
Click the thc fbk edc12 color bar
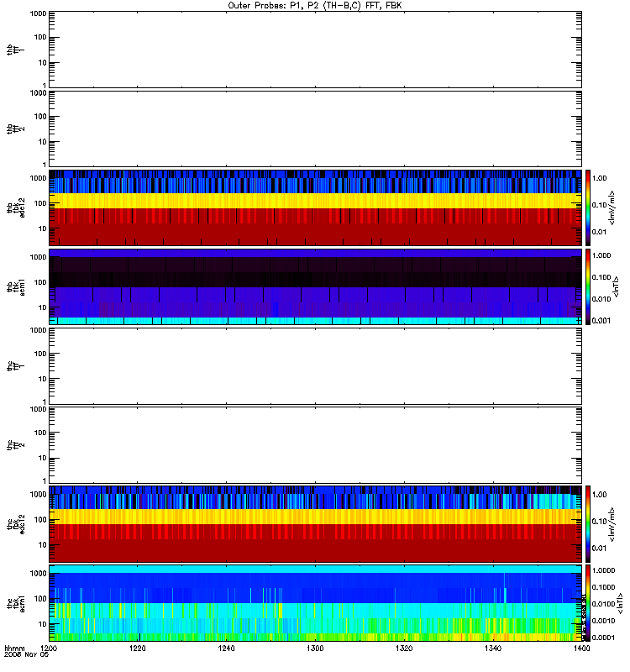(x=588, y=524)
